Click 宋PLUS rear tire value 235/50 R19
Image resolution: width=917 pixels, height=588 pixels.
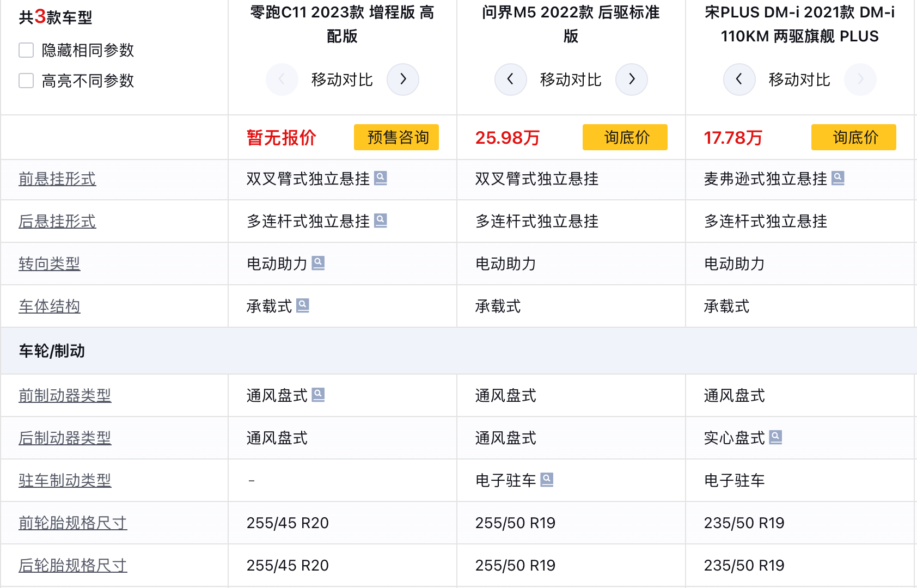pyautogui.click(x=744, y=566)
